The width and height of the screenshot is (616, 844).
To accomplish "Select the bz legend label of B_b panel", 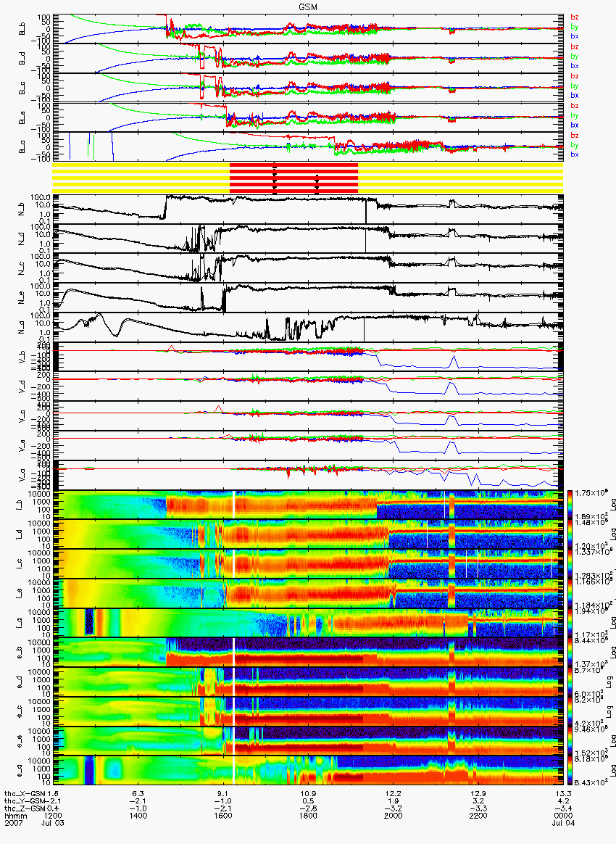I will (575, 17).
